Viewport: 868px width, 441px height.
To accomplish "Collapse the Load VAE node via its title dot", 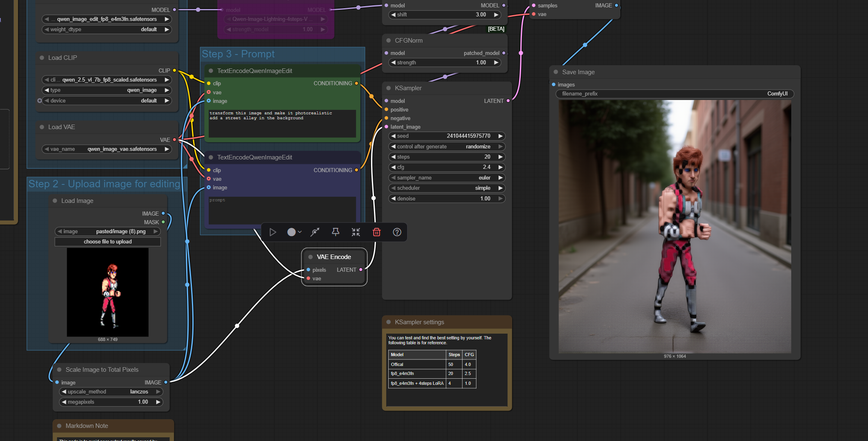I will 42,127.
